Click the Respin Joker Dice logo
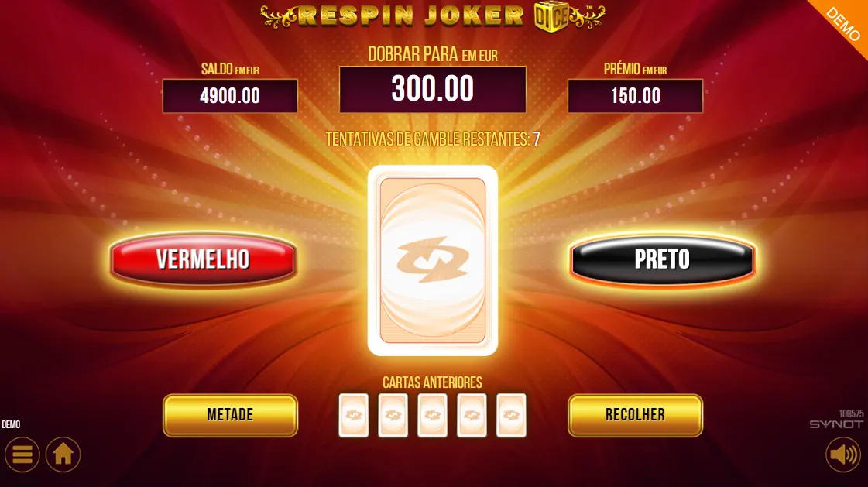Screen dimensions: 868x487 (x=433, y=16)
